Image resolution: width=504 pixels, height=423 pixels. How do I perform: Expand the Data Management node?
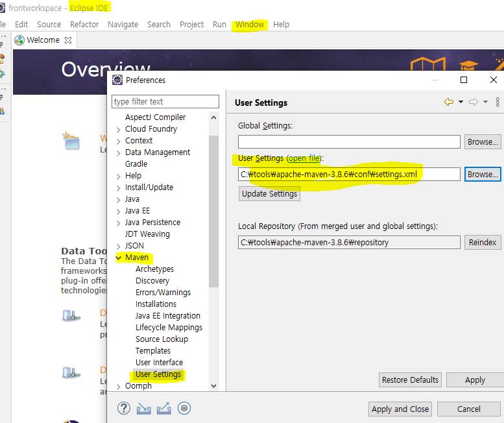[x=119, y=153]
